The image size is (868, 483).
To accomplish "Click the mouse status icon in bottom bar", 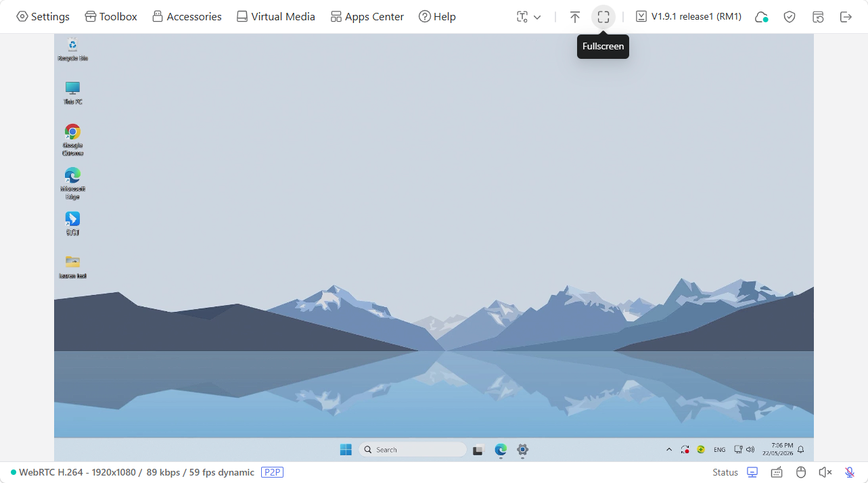I will pos(801,472).
